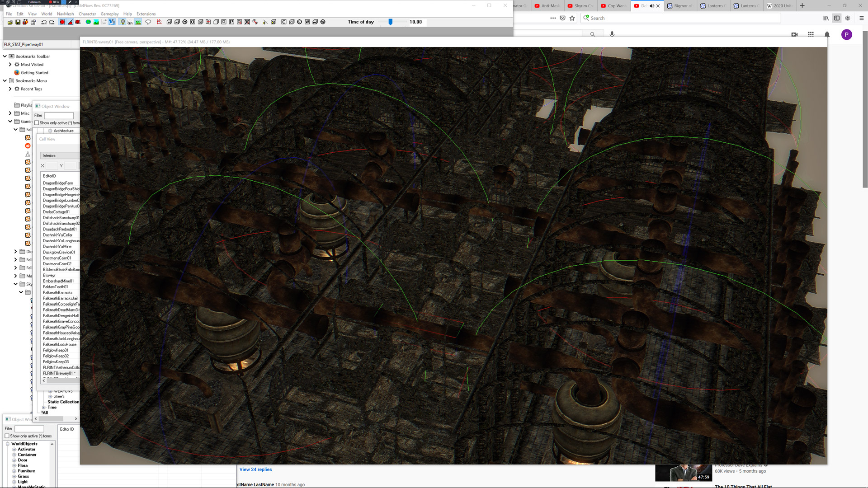The height and width of the screenshot is (488, 868).
Task: Collapse the Bookmarks Menu tree node
Action: [x=5, y=81]
